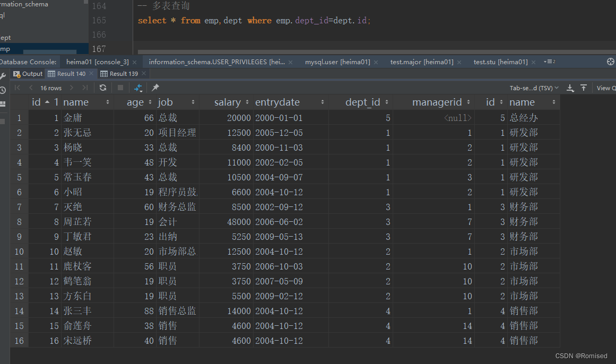Select the Result 140 tab
This screenshot has height=364, width=616.
pos(67,74)
